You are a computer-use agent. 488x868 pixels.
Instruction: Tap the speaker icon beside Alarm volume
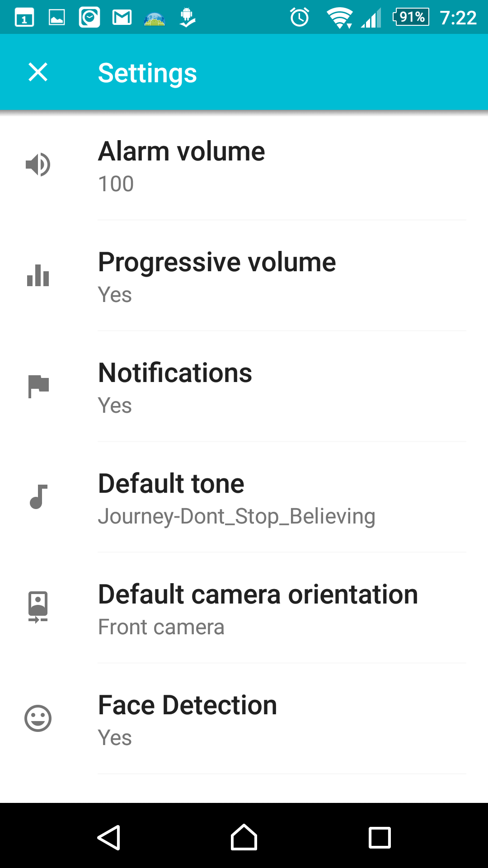(38, 165)
